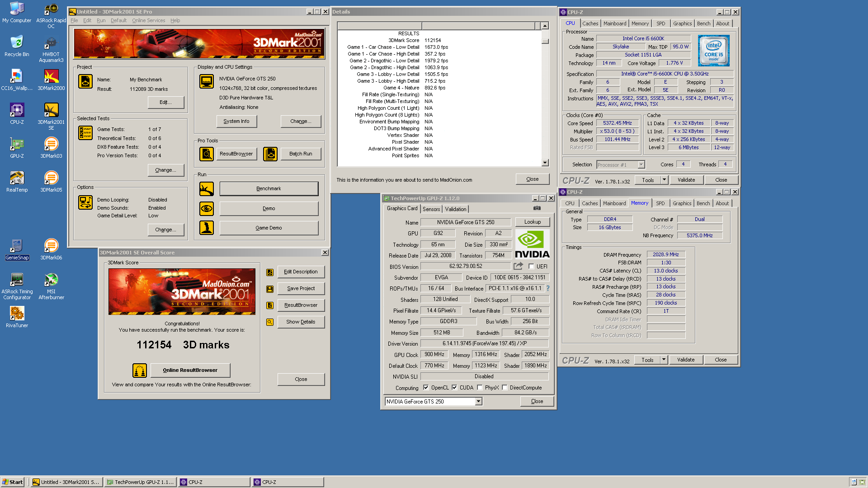Open ASRock Timing Configurator icon

pyautogui.click(x=17, y=286)
